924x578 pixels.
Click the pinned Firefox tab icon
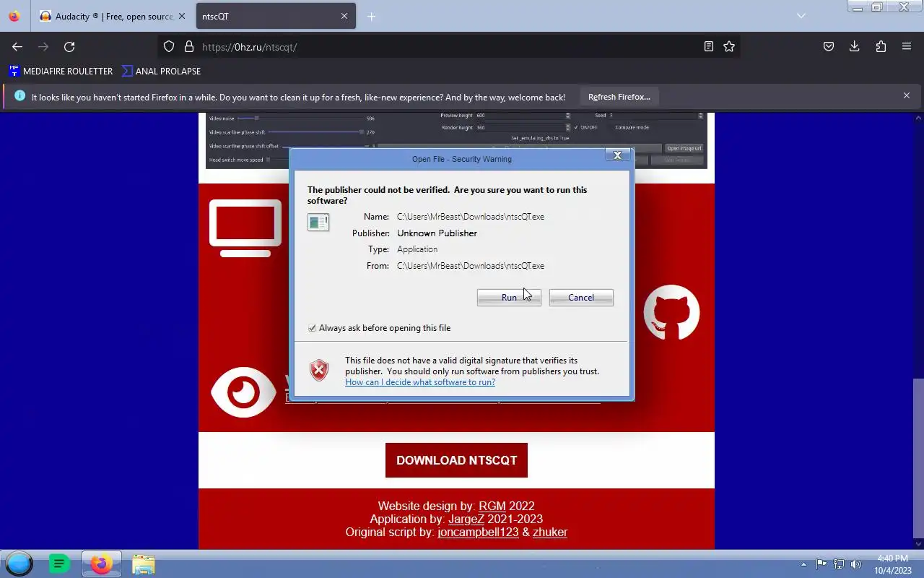[x=14, y=16]
